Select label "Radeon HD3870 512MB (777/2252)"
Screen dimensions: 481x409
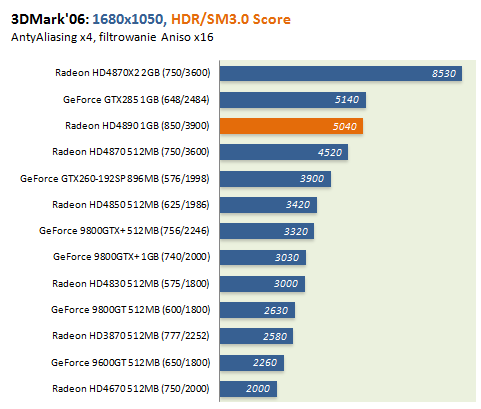coord(131,336)
